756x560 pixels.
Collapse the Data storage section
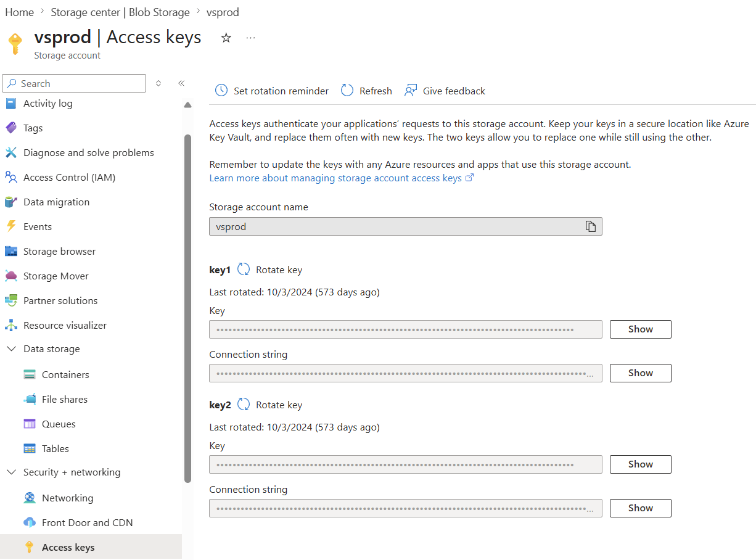[11, 349]
